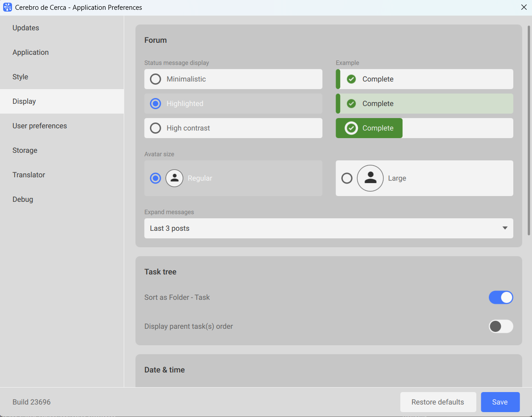
Task: Open the Translator settings page
Action: [29, 175]
